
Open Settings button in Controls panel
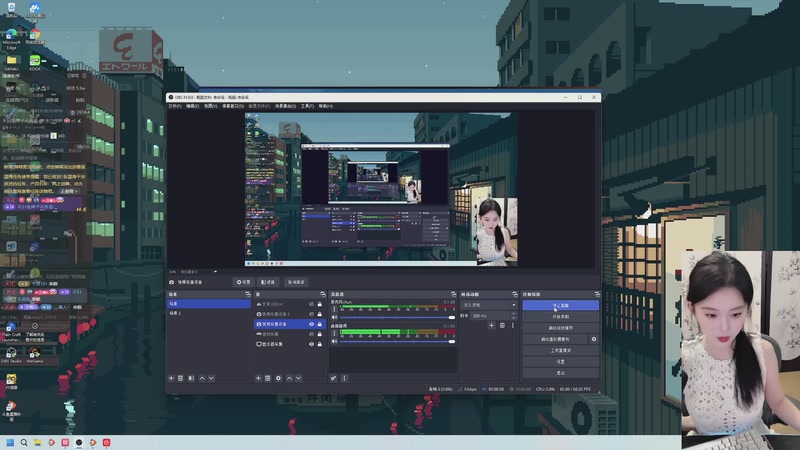tap(560, 362)
